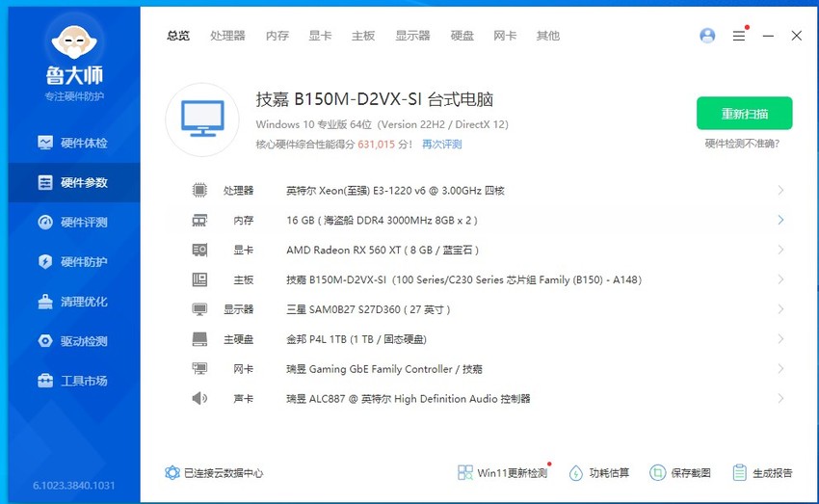Image resolution: width=819 pixels, height=504 pixels.
Task: Click the 网卡 network adapter icon
Action: pos(199,369)
